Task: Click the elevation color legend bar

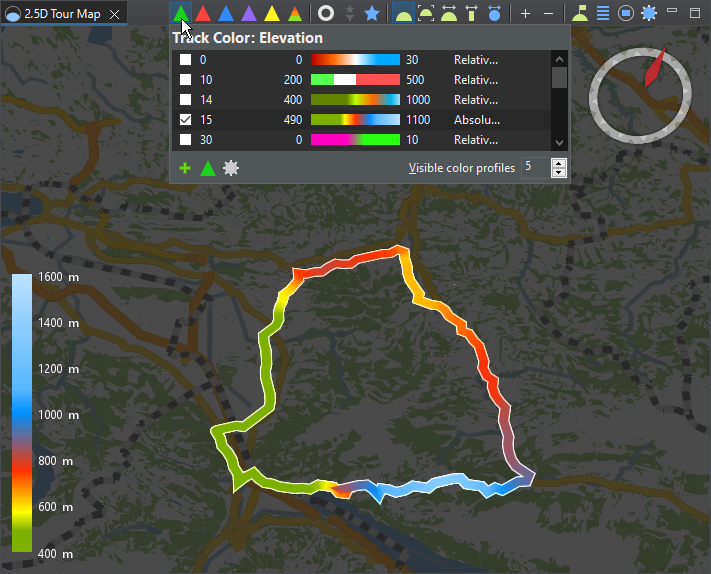Action: click(x=22, y=413)
